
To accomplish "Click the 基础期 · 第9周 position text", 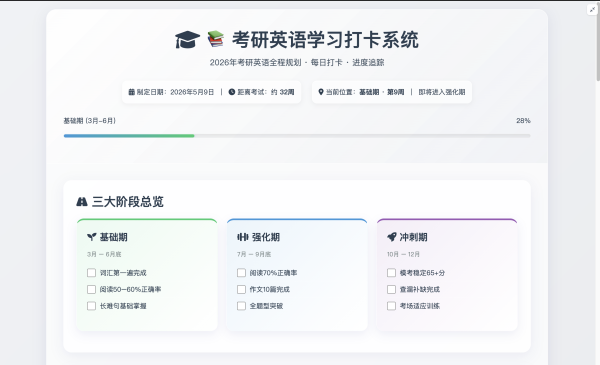I will [382, 92].
